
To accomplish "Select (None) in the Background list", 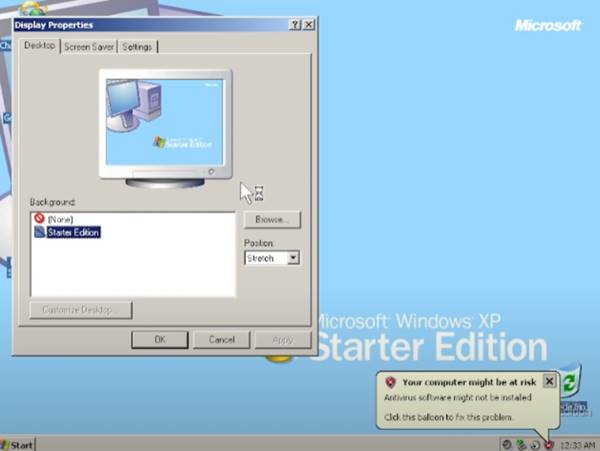I will 60,219.
